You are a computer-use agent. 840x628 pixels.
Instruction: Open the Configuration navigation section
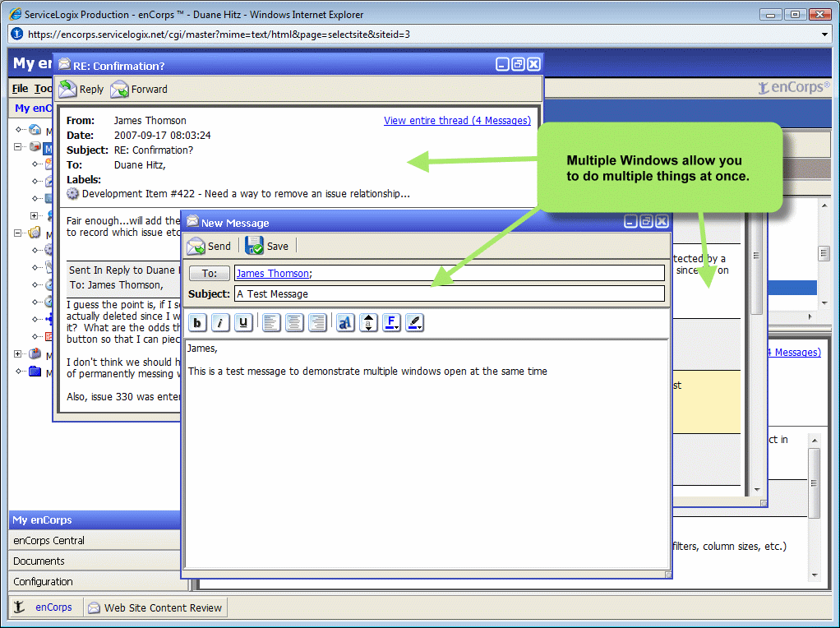coord(95,581)
